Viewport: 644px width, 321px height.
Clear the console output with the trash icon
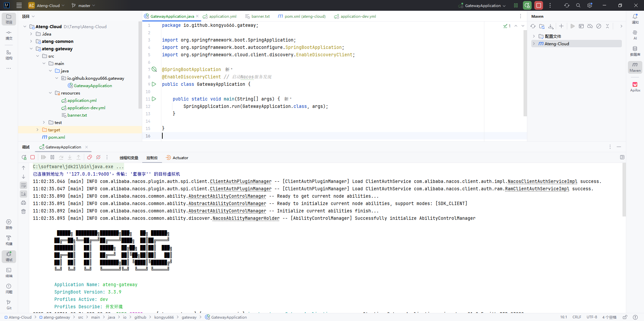coord(23,211)
